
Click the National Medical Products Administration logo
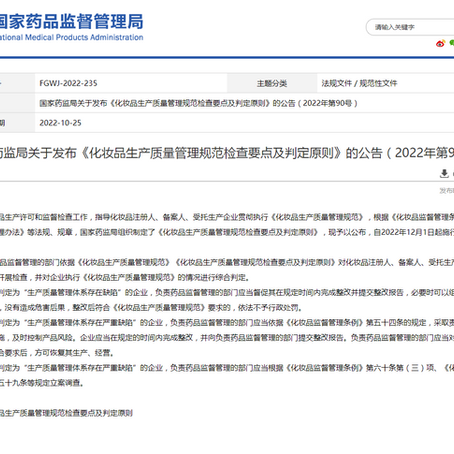click(x=71, y=27)
